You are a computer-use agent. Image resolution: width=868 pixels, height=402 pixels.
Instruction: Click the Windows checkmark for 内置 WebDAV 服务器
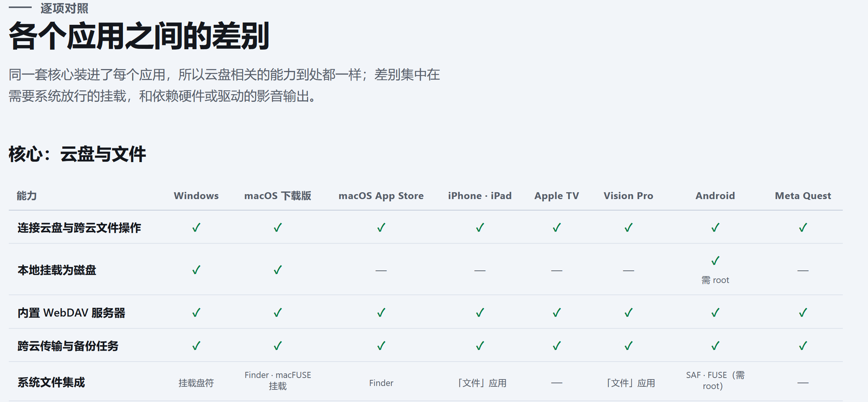(x=196, y=313)
